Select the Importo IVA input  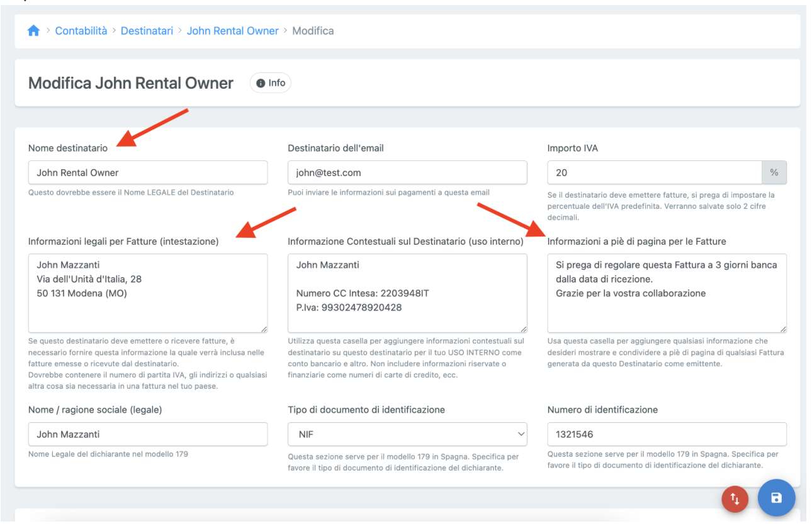click(655, 172)
